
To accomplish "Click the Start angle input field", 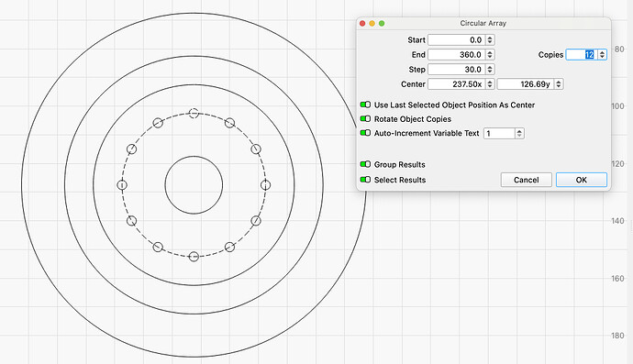I will tap(456, 40).
